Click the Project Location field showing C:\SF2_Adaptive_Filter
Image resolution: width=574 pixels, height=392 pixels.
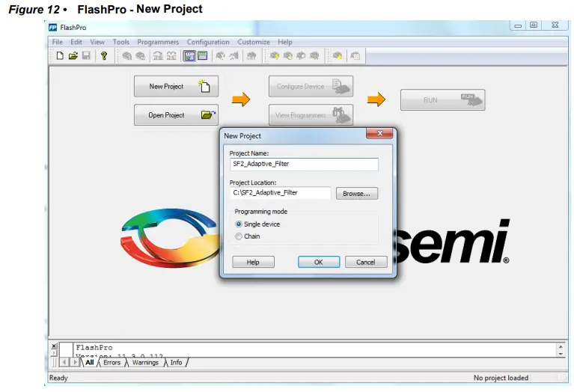[x=281, y=193]
